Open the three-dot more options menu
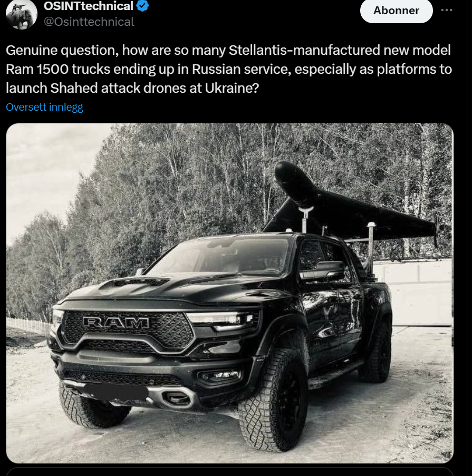 [x=447, y=10]
